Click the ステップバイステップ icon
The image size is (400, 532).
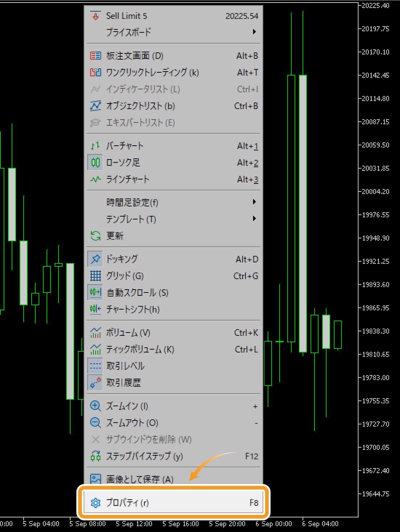tap(96, 456)
